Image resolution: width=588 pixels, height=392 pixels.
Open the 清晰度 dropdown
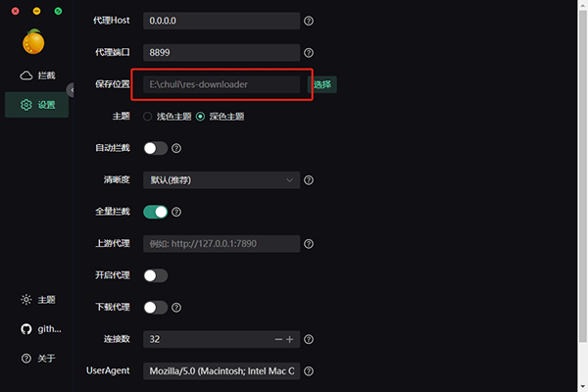point(220,180)
